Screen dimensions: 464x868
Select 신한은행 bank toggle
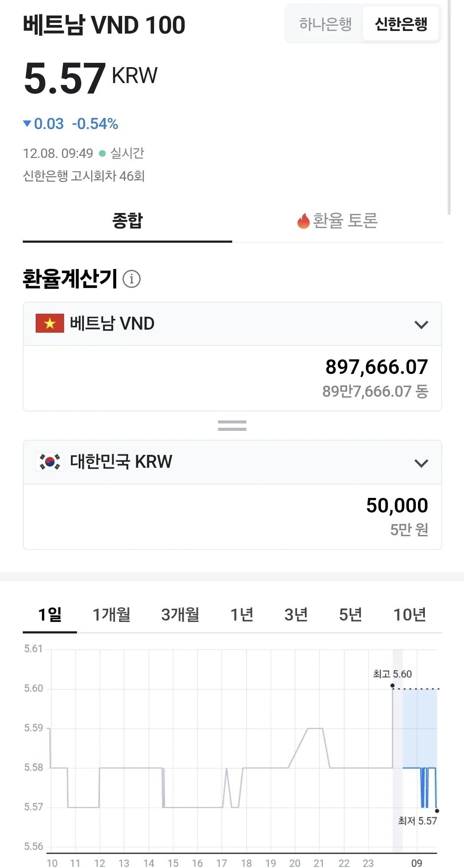401,24
